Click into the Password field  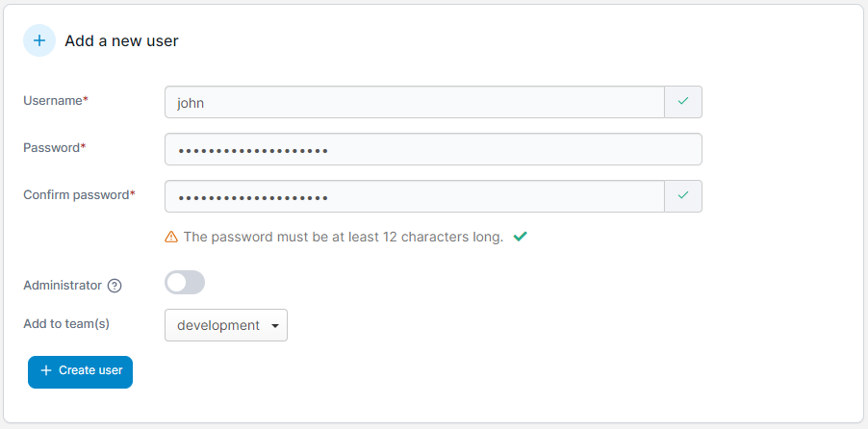[x=433, y=149]
